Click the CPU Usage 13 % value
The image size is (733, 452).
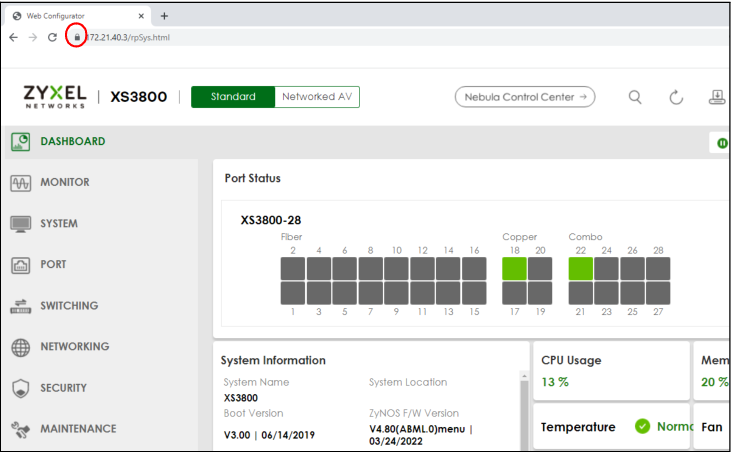click(x=555, y=382)
